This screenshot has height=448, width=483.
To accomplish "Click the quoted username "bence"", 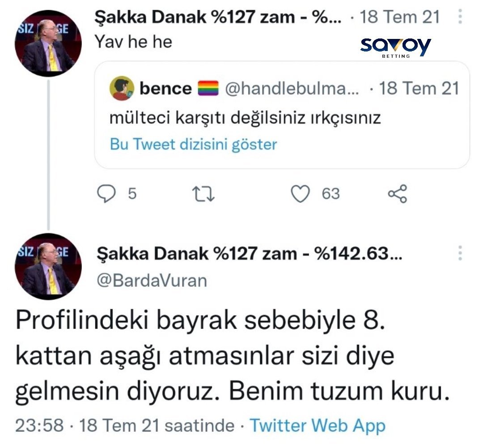I will click(x=165, y=89).
